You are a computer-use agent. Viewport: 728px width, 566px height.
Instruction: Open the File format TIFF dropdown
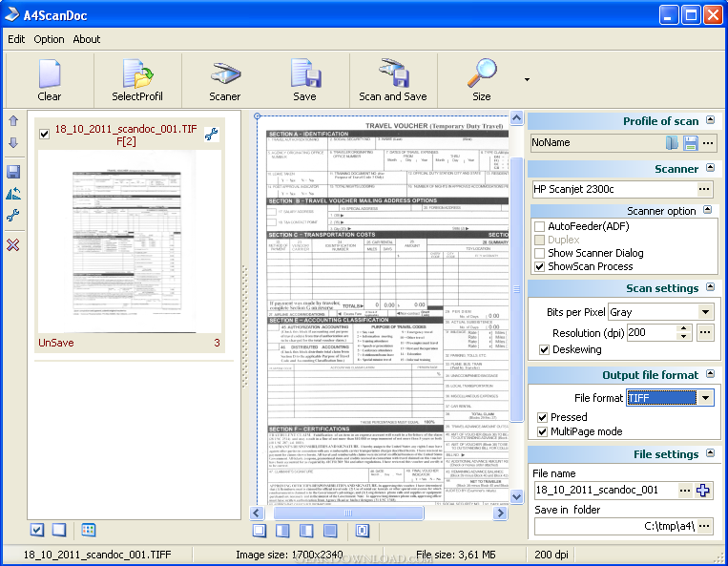705,398
